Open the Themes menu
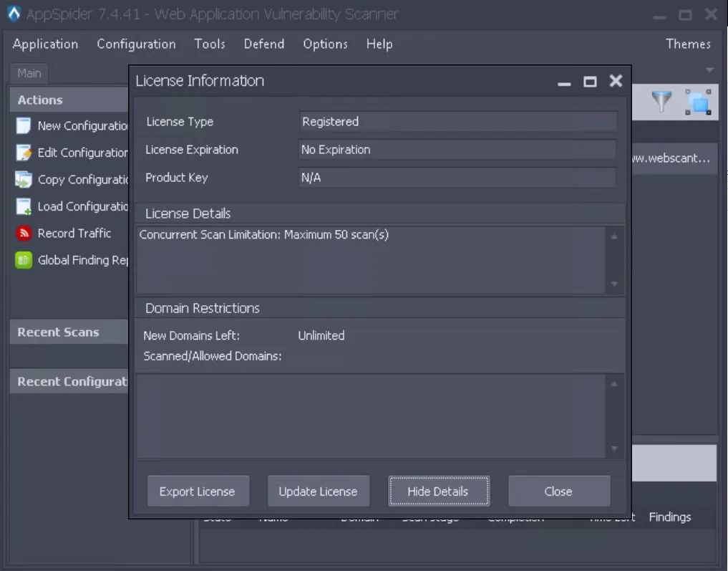 688,44
